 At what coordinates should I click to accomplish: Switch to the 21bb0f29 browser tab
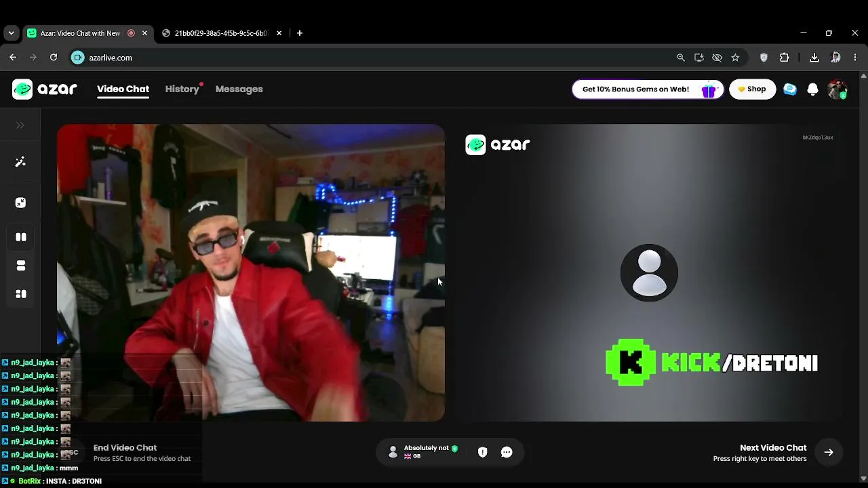pyautogui.click(x=222, y=33)
